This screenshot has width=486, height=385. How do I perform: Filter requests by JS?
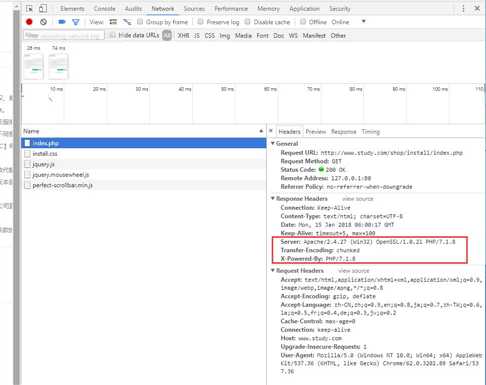tap(197, 35)
